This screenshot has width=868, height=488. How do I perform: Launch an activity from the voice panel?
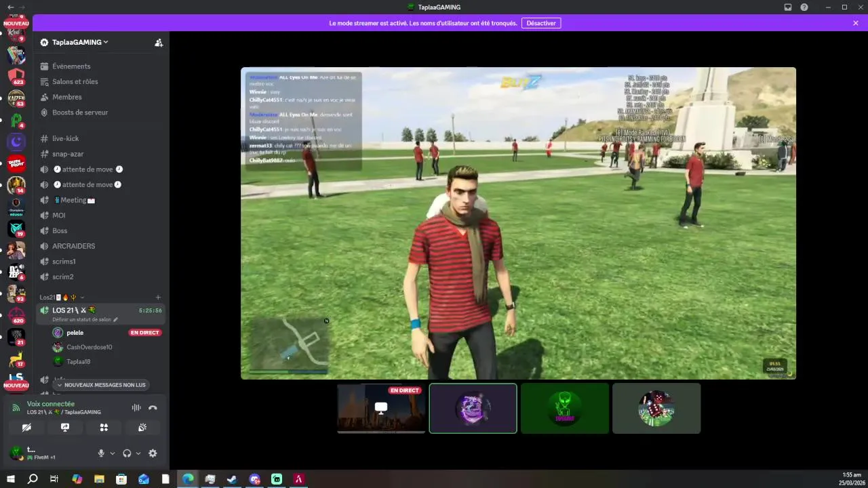[104, 428]
